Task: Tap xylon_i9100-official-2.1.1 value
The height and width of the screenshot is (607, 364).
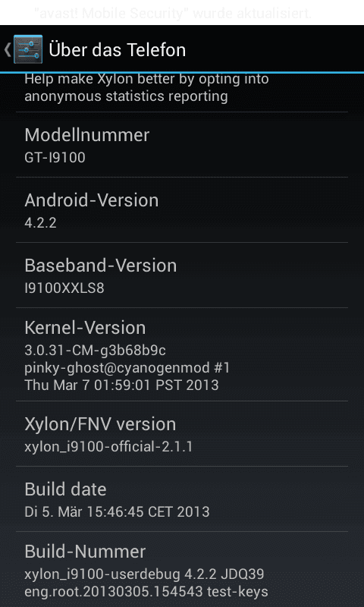Action: click(108, 447)
